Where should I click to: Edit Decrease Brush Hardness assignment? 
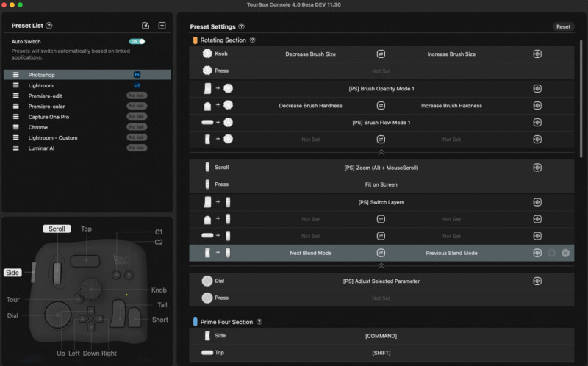(310, 106)
